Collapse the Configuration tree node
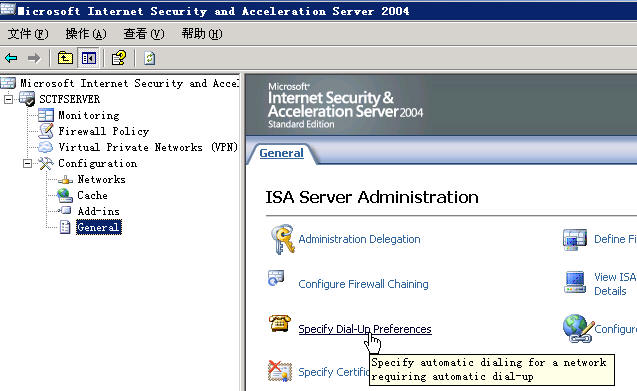The image size is (637, 391). (x=27, y=163)
